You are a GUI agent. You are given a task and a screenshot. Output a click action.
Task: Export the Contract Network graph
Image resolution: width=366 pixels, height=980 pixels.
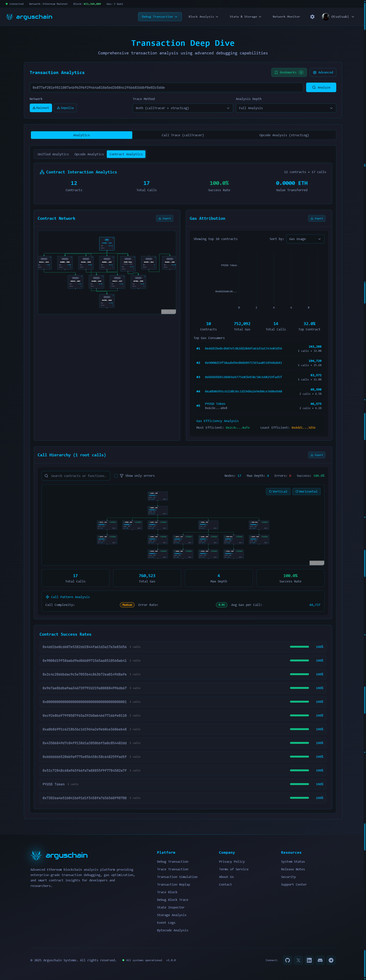pos(165,218)
